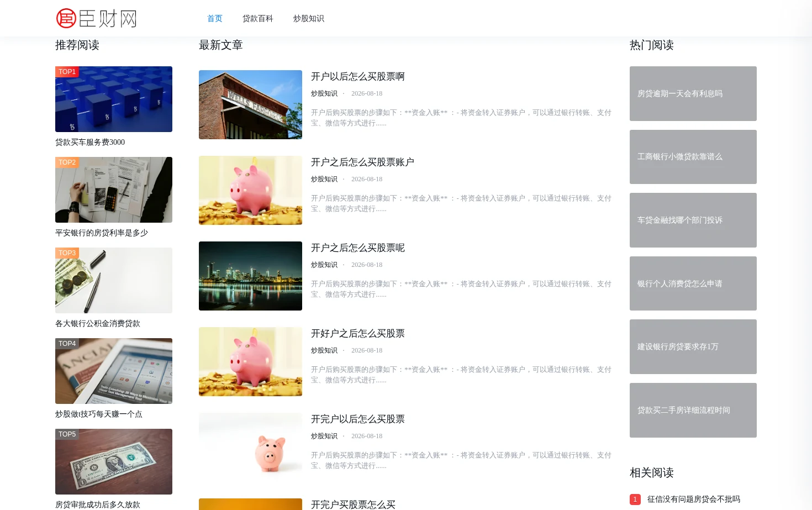Click the 臣财网 site logo

pos(97,18)
